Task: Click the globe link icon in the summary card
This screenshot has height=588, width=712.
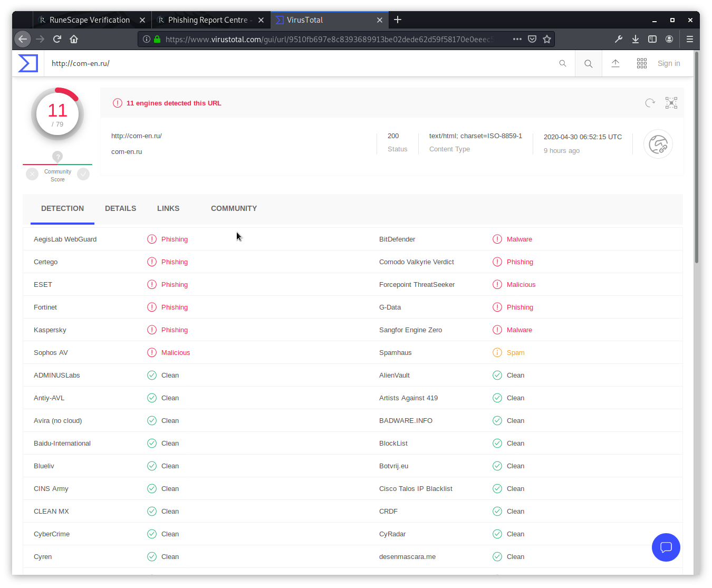Action: [x=658, y=144]
